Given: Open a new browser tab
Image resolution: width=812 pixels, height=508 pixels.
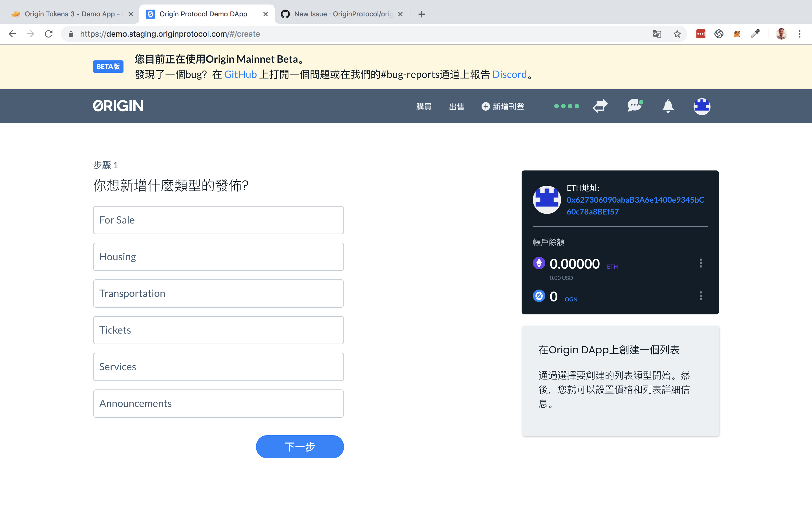Looking at the screenshot, I should (x=422, y=14).
